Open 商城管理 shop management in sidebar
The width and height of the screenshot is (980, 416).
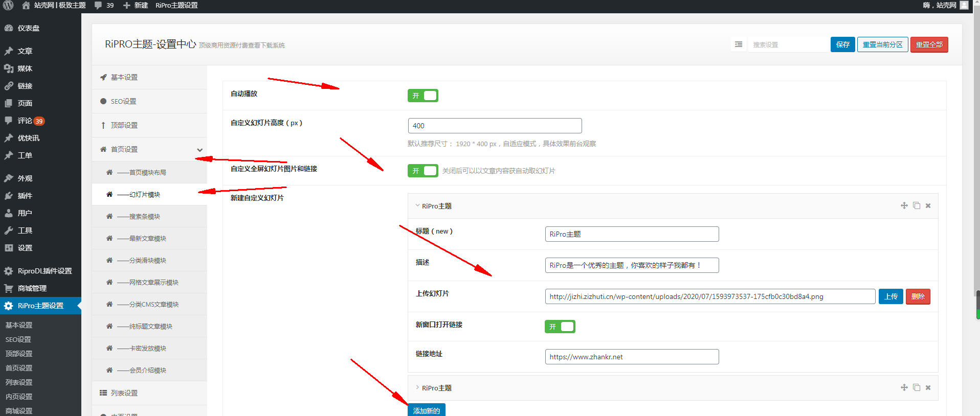click(40, 288)
